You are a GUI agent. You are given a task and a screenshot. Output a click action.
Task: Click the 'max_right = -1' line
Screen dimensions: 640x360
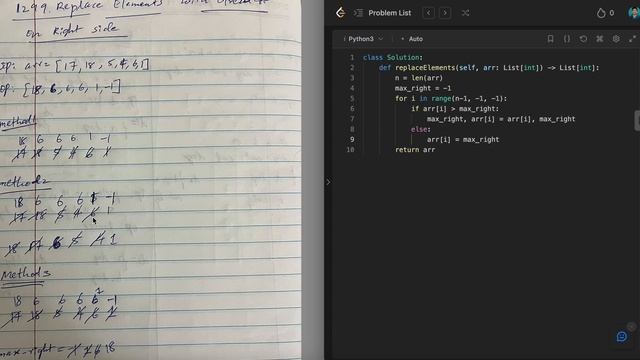click(423, 88)
